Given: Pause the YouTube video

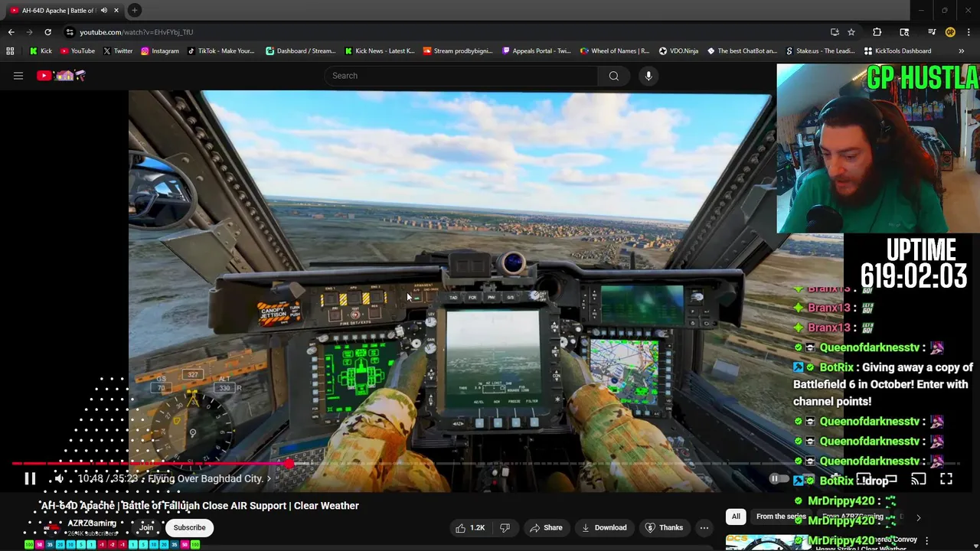Looking at the screenshot, I should point(30,479).
